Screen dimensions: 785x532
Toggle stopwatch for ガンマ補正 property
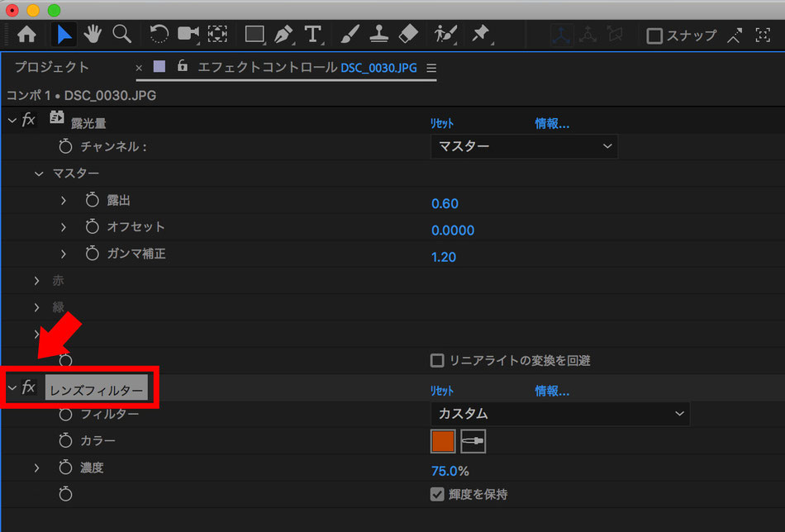(x=92, y=254)
